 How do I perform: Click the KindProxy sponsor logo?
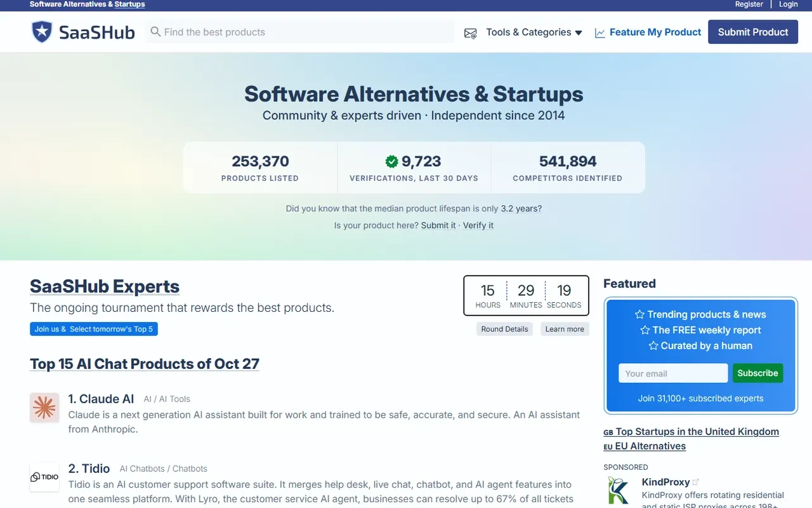(619, 491)
